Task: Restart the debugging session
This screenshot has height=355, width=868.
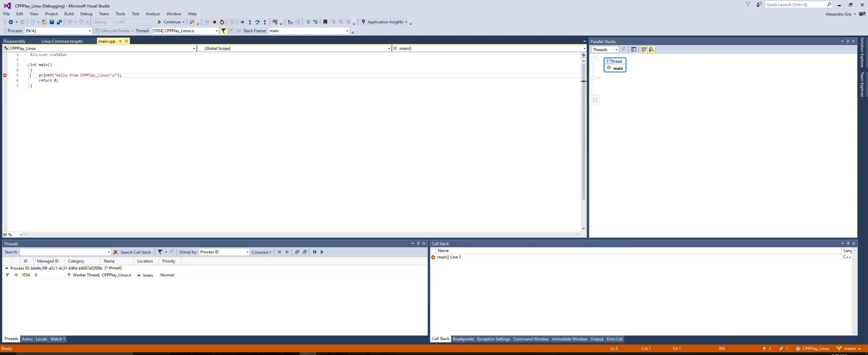Action: [222, 22]
